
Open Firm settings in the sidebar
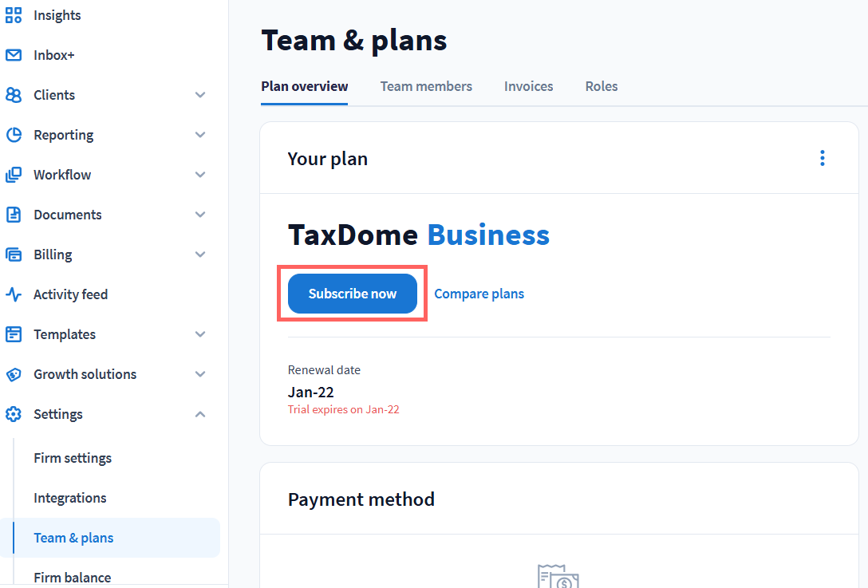(x=73, y=458)
